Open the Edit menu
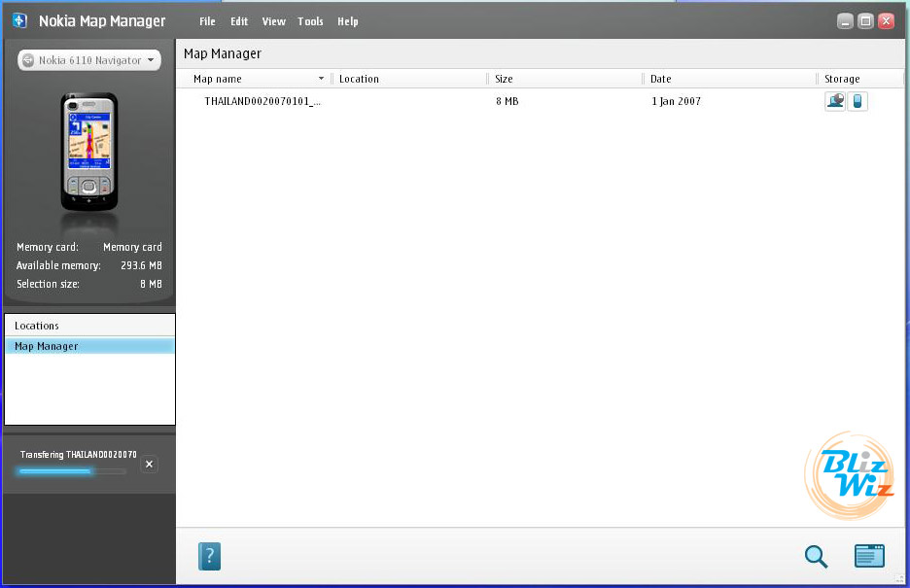The image size is (910, 588). click(239, 21)
